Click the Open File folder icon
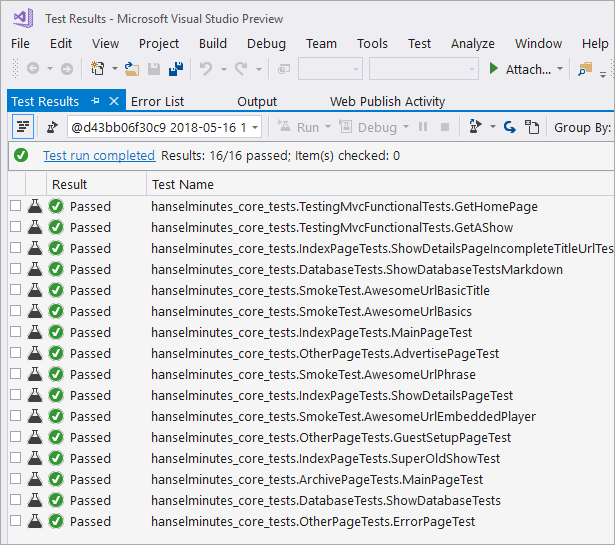This screenshot has height=545, width=615. point(132,69)
